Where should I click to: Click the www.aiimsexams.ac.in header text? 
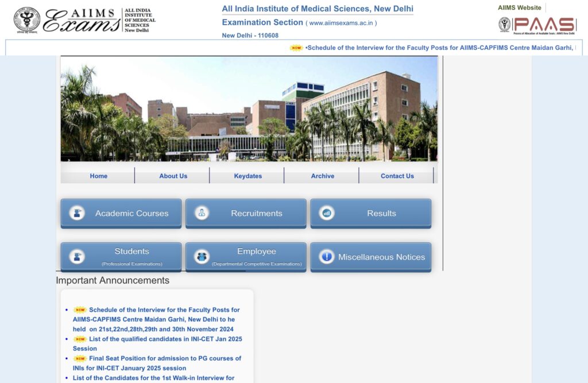tap(341, 23)
